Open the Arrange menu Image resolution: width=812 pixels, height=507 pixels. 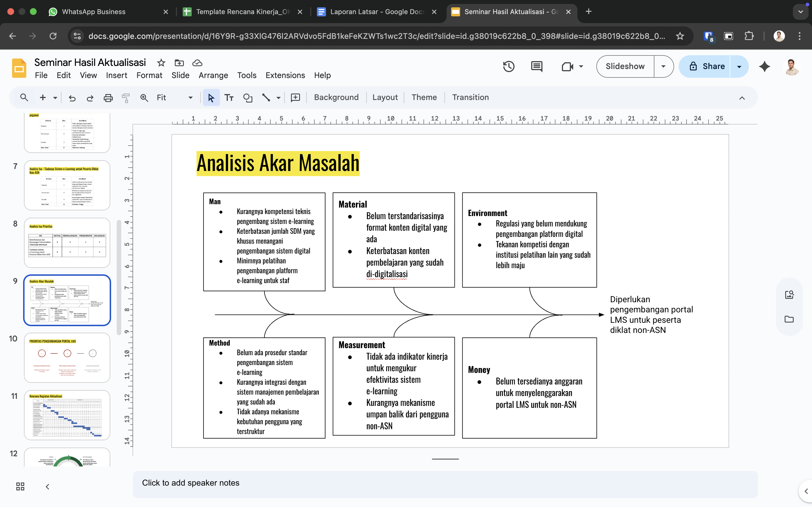tap(213, 75)
